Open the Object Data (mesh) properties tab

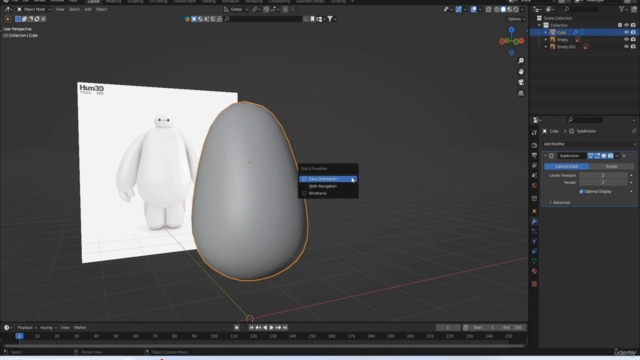click(534, 261)
